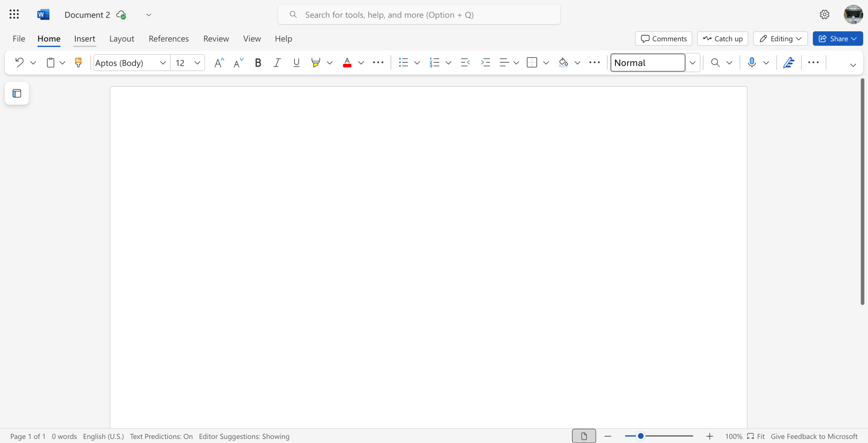The width and height of the screenshot is (868, 443).
Task: Click the Format Painter icon
Action: tap(78, 63)
